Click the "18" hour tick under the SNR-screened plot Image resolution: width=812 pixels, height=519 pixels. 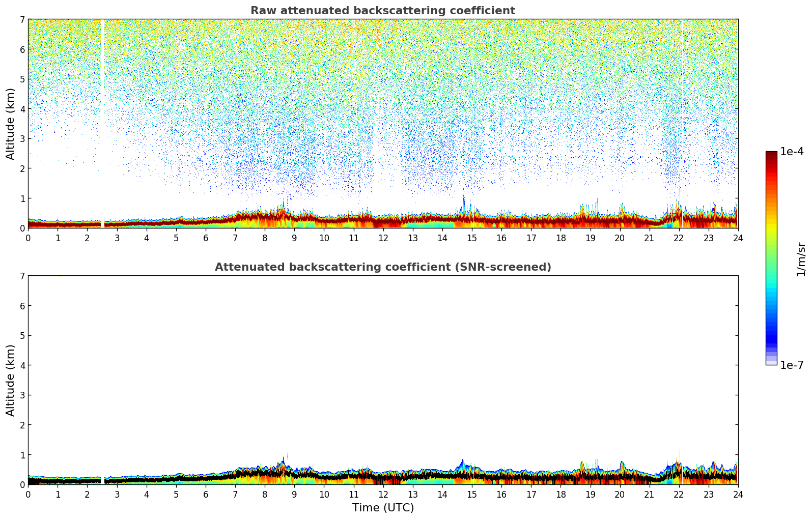pos(561,494)
